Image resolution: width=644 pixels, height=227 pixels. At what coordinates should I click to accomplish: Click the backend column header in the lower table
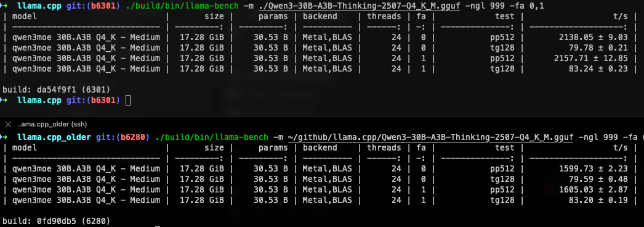click(x=320, y=147)
